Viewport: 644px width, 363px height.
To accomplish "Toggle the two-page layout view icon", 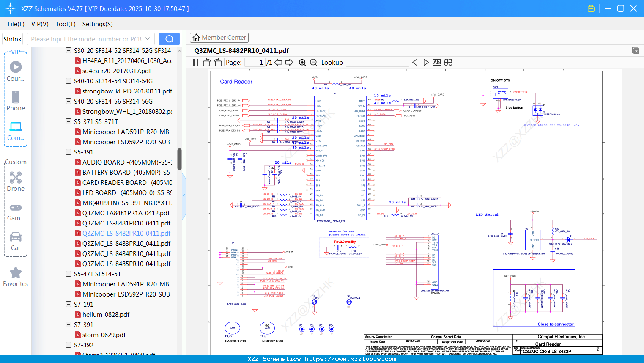I will (x=194, y=63).
